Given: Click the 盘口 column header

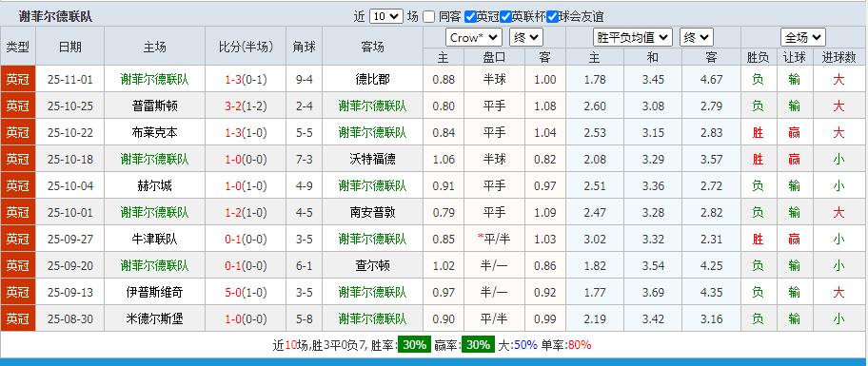Looking at the screenshot, I should 494,57.
